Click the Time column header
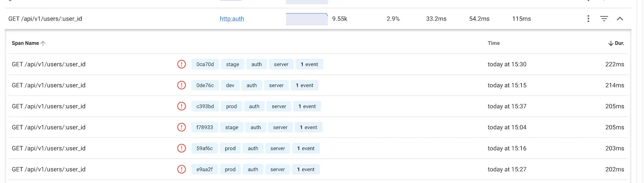This screenshot has width=644, height=183. coord(494,43)
